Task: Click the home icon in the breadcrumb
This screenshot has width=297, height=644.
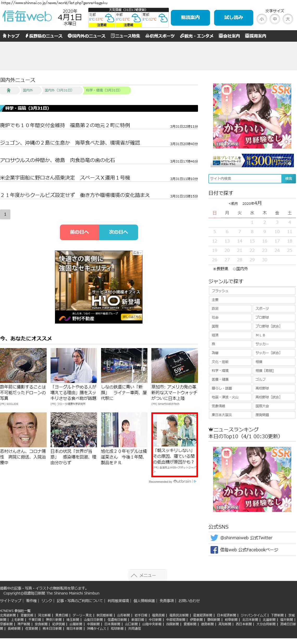Action: coord(9,90)
